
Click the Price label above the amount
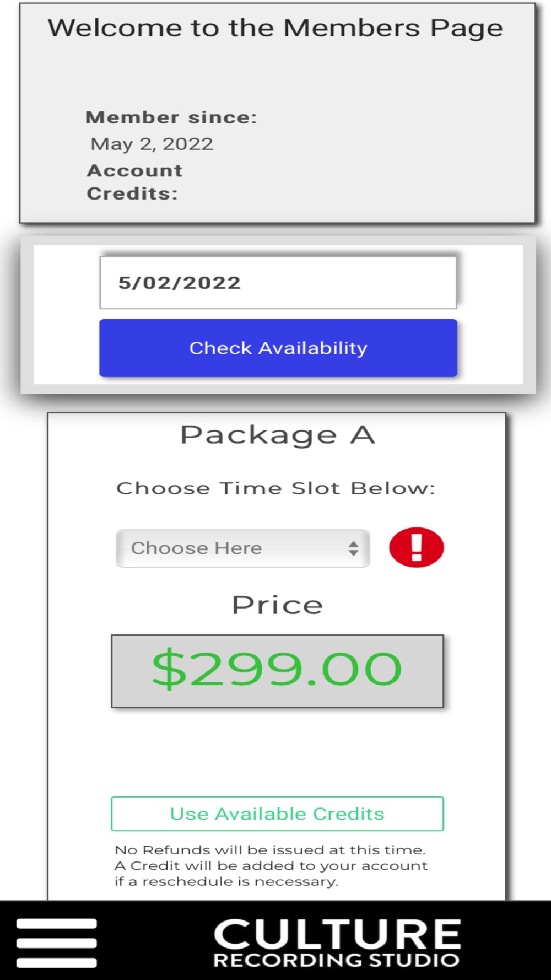tap(277, 605)
